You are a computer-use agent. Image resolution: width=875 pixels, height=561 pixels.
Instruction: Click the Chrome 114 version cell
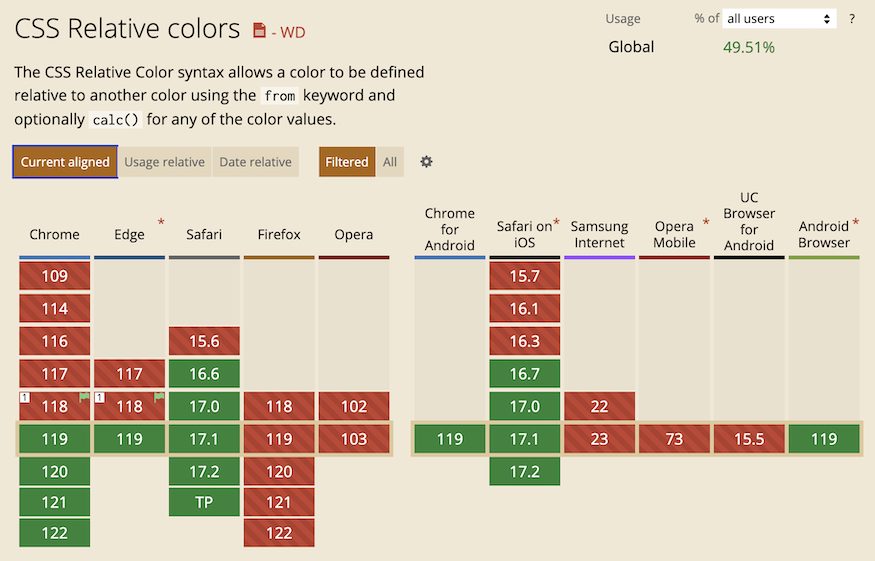click(x=55, y=309)
